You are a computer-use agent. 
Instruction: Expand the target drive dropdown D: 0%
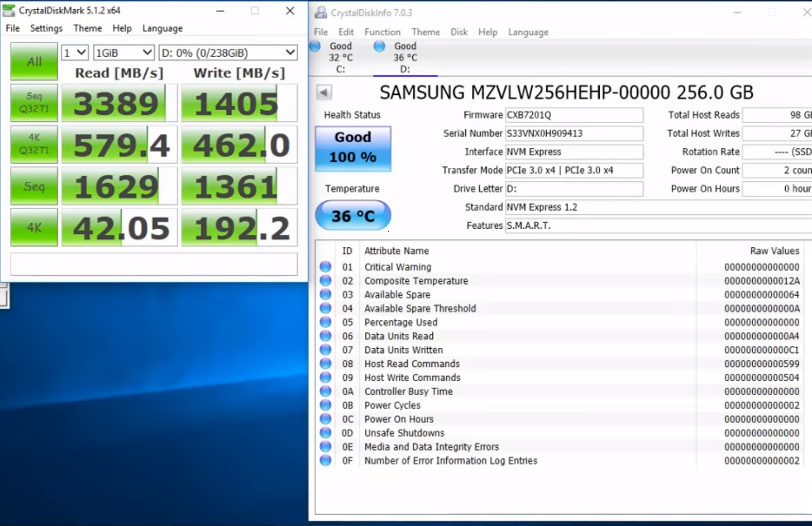[x=228, y=53]
